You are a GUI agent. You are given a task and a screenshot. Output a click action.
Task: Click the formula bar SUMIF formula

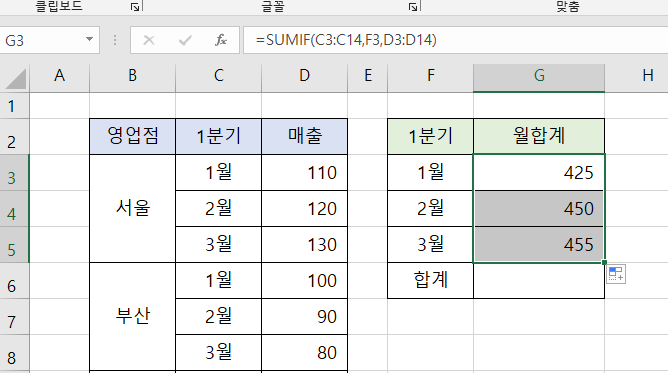tap(346, 40)
